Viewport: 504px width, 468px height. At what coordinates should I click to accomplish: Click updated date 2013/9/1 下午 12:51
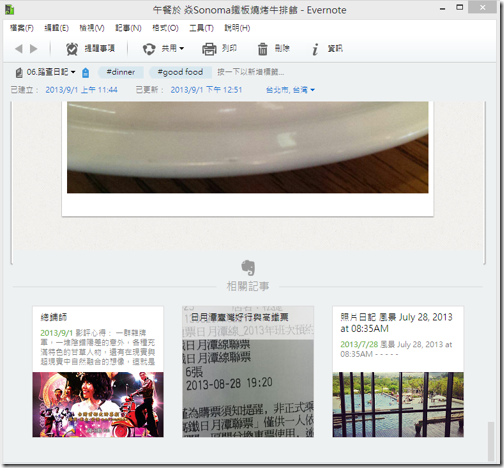(x=206, y=90)
